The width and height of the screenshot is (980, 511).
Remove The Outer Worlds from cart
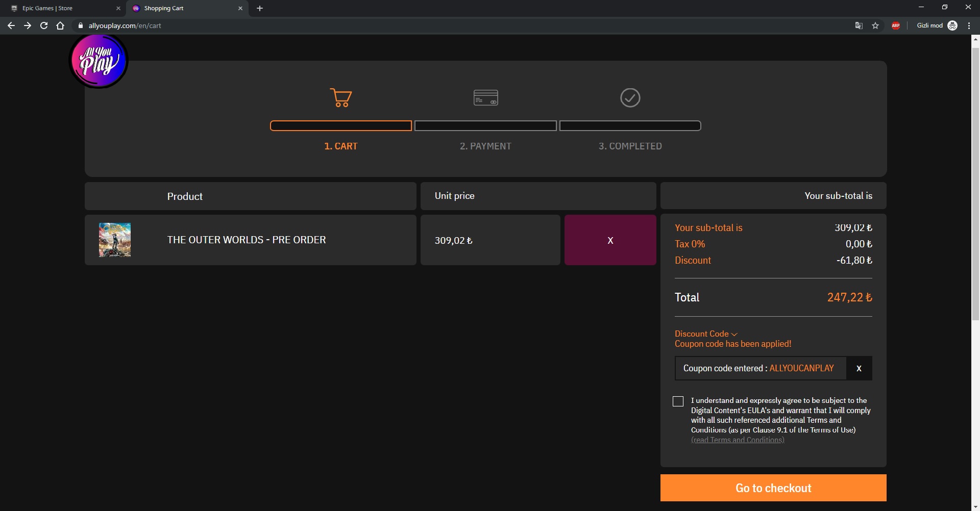(x=610, y=240)
